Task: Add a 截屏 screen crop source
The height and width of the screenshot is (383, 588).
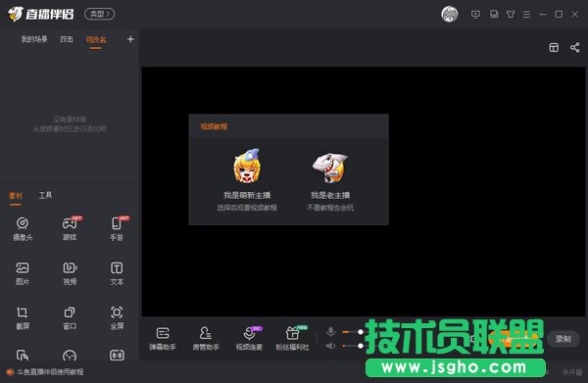Action: (23, 317)
